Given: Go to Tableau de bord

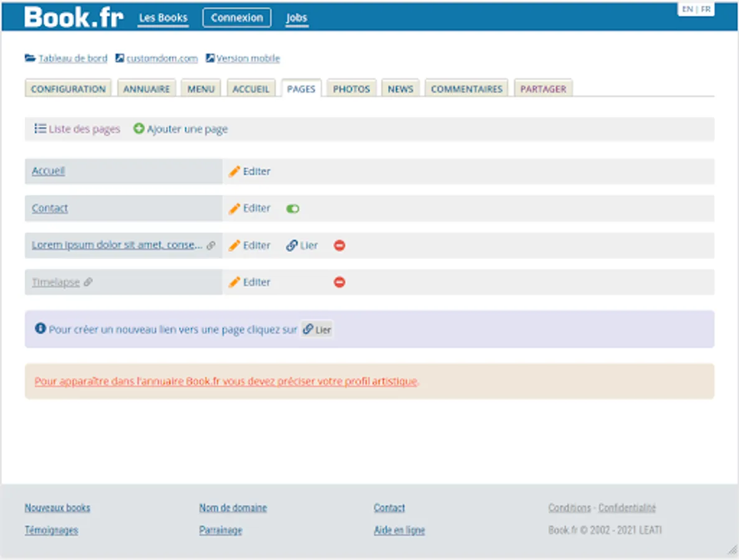Looking at the screenshot, I should pyautogui.click(x=73, y=58).
